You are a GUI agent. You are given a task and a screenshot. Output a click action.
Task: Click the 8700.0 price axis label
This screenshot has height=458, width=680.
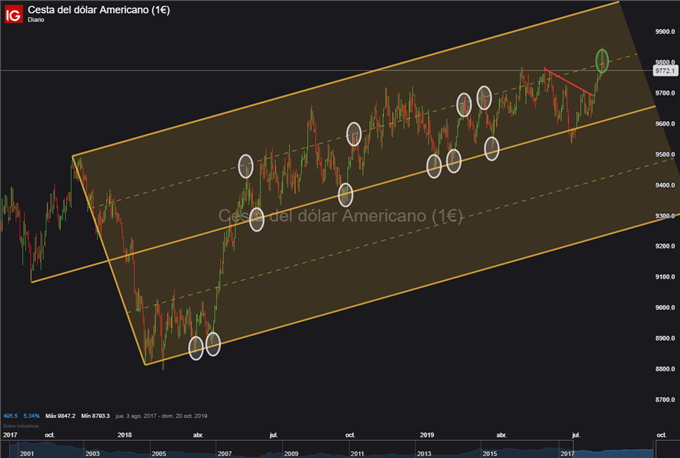tap(665, 399)
